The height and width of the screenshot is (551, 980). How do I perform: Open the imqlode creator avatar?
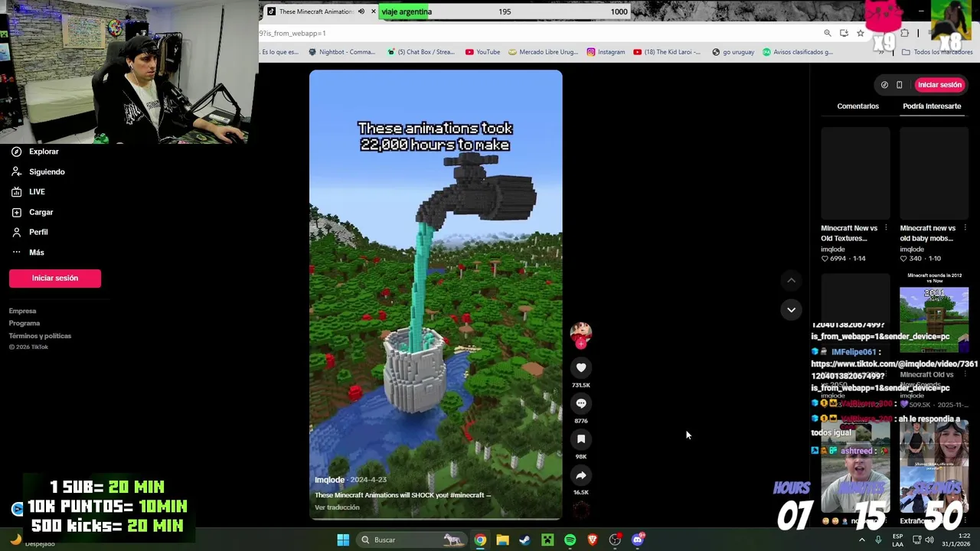tap(580, 334)
